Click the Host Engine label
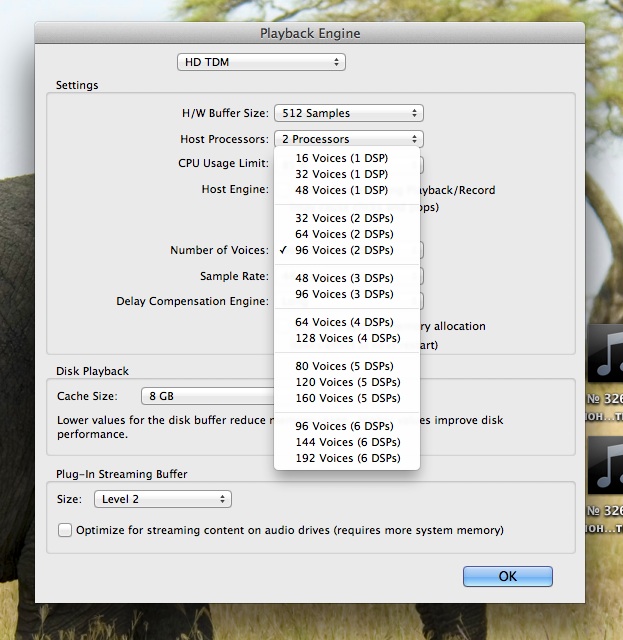This screenshot has width=623, height=640. click(x=235, y=189)
